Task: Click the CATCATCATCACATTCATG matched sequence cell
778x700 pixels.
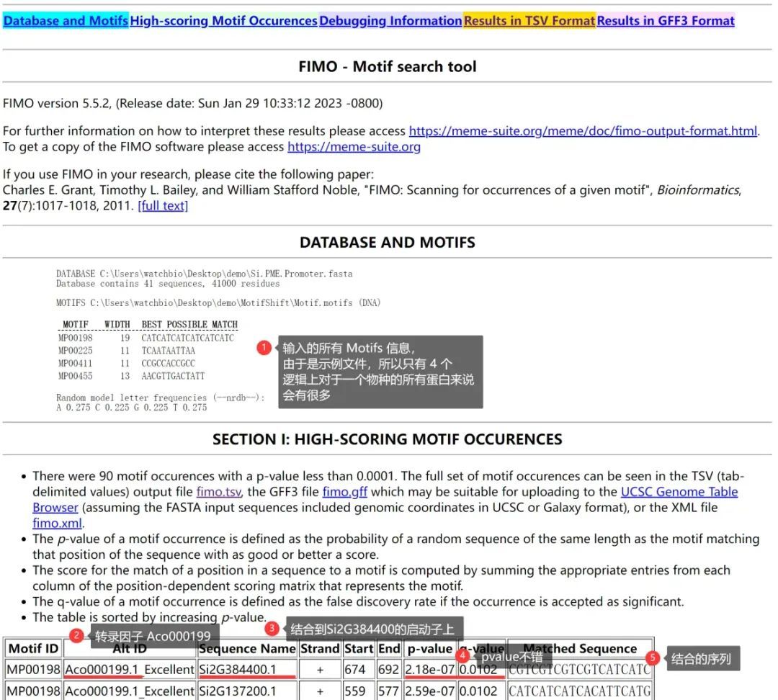Action: [579, 691]
